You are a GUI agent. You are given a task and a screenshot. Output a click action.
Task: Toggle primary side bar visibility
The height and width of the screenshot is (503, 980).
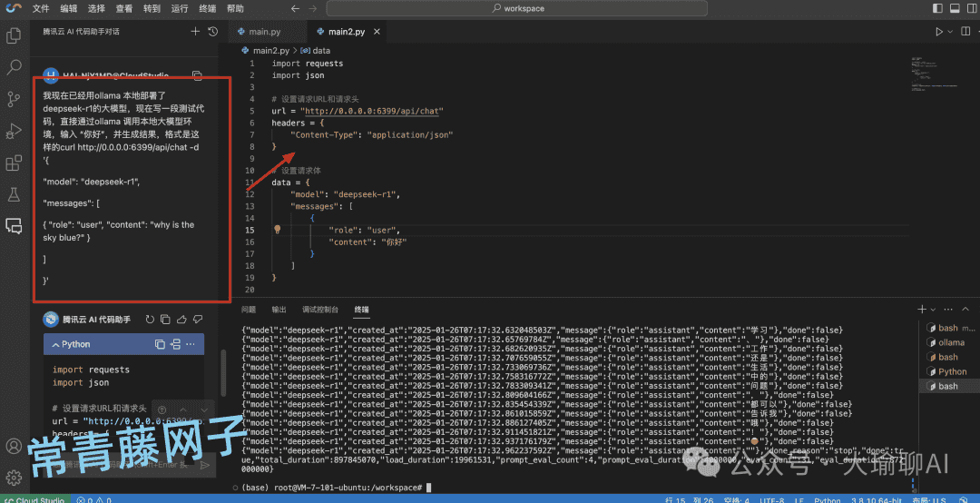[937, 8]
